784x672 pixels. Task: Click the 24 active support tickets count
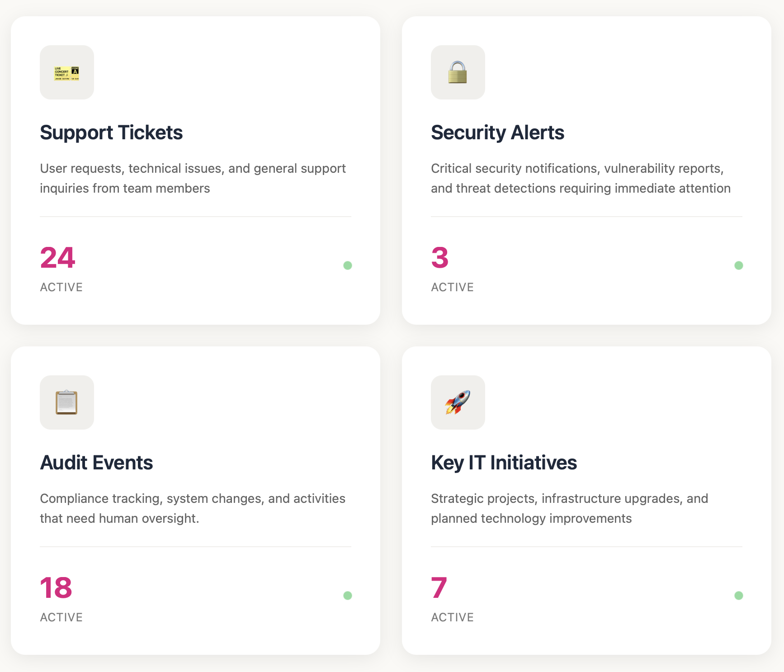pyautogui.click(x=57, y=258)
